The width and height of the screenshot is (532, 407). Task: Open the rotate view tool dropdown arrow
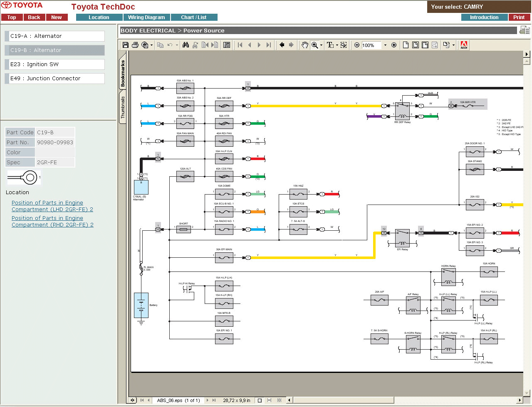453,45
